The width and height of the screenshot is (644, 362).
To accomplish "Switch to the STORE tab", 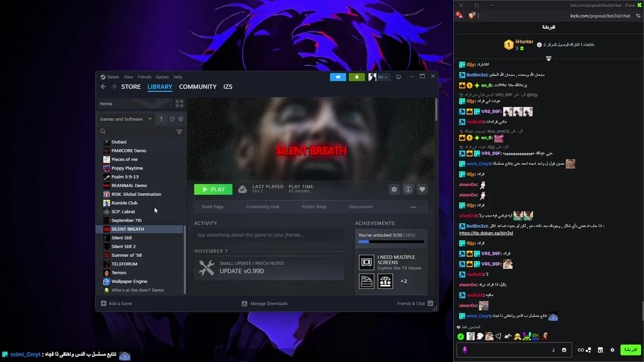I will pyautogui.click(x=131, y=86).
